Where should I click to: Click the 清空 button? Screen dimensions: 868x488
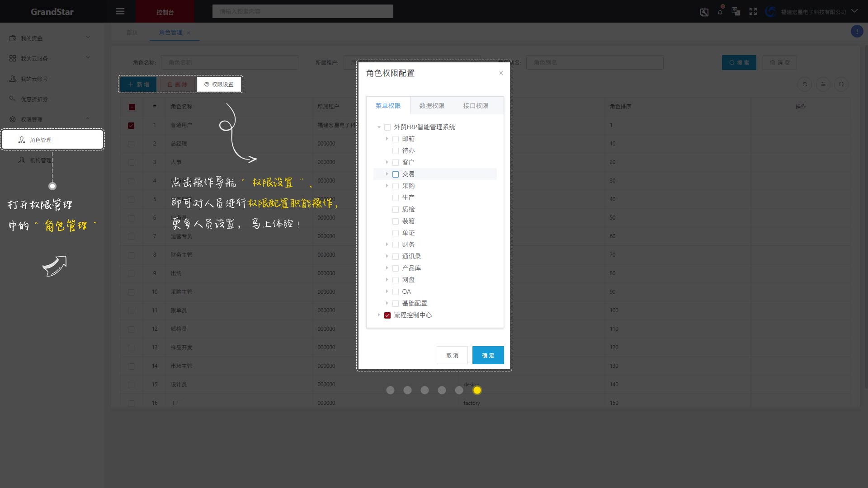tap(780, 63)
